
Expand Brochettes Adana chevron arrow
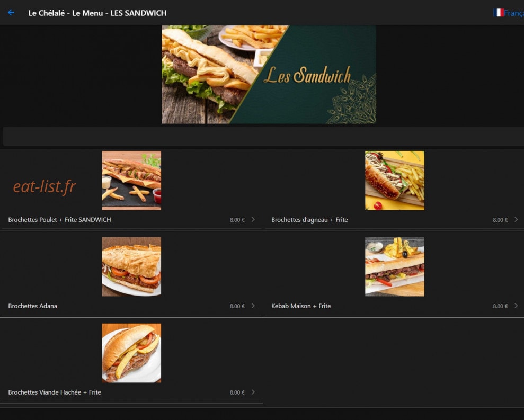(253, 306)
